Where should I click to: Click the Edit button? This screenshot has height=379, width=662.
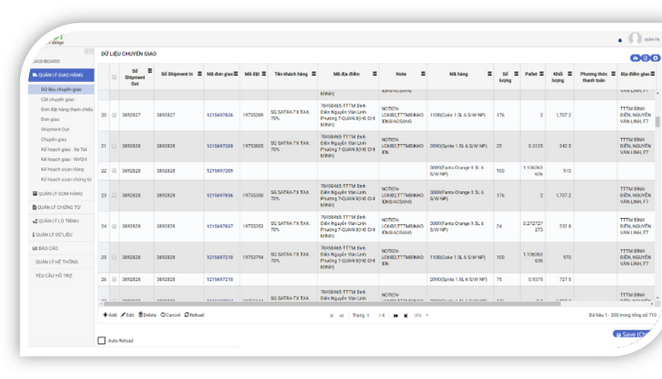pos(128,315)
